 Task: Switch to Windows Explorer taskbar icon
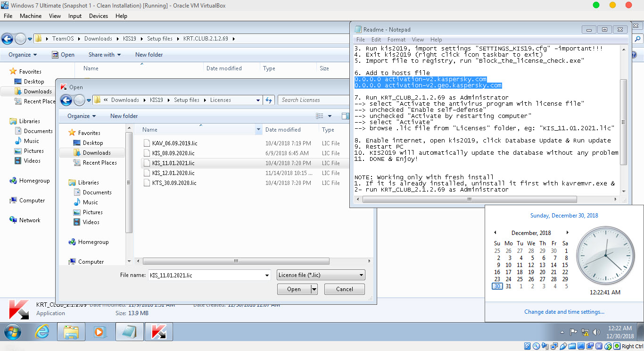(71, 332)
